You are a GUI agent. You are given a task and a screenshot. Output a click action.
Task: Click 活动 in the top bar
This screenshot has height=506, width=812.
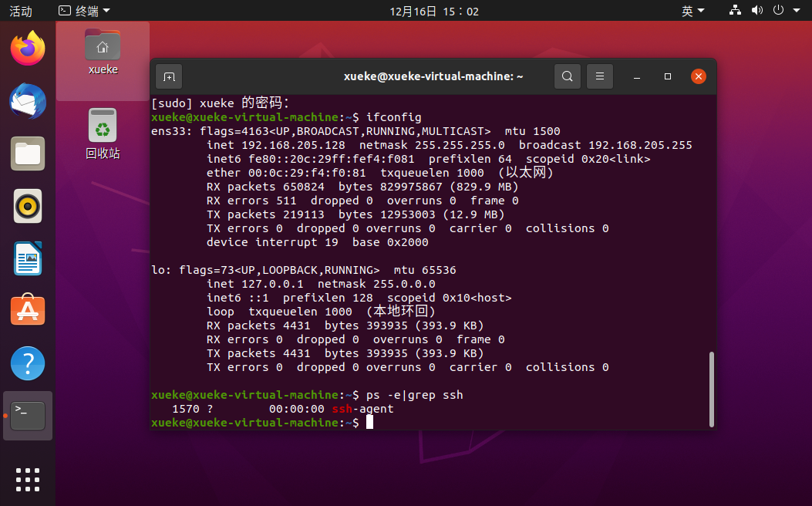pos(21,11)
